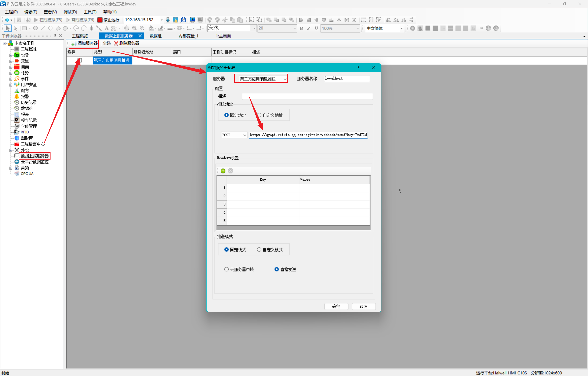
Task: Expand the 变量 tree node
Action: (x=11, y=61)
